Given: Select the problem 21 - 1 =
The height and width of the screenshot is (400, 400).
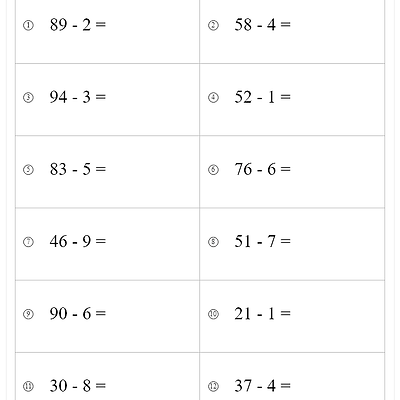Looking at the screenshot, I should (x=263, y=313).
